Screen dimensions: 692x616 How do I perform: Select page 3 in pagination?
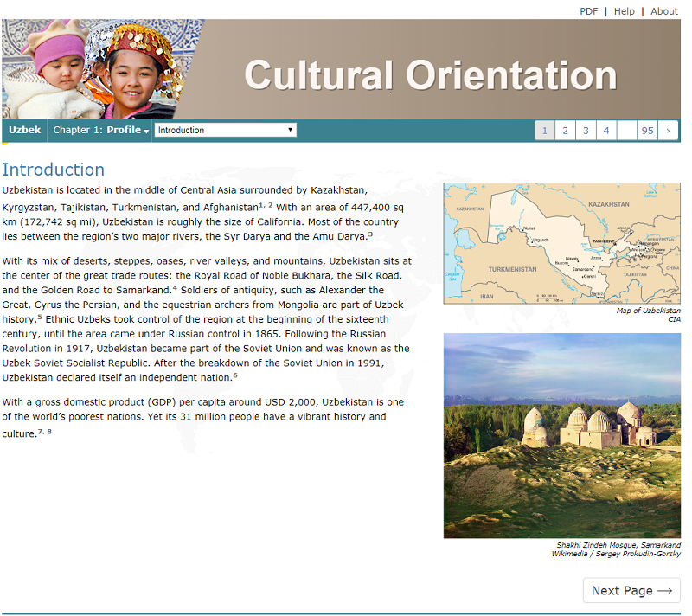coord(586,131)
